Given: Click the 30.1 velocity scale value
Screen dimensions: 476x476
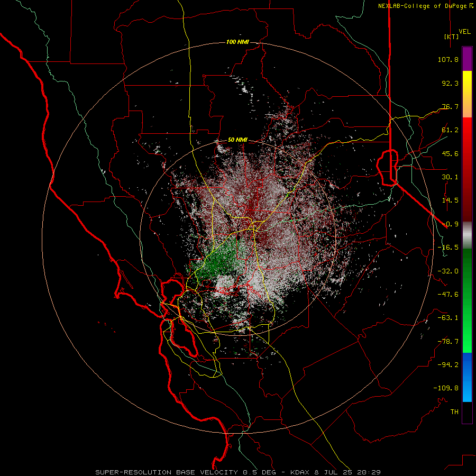Looking at the screenshot, I should [x=450, y=177].
